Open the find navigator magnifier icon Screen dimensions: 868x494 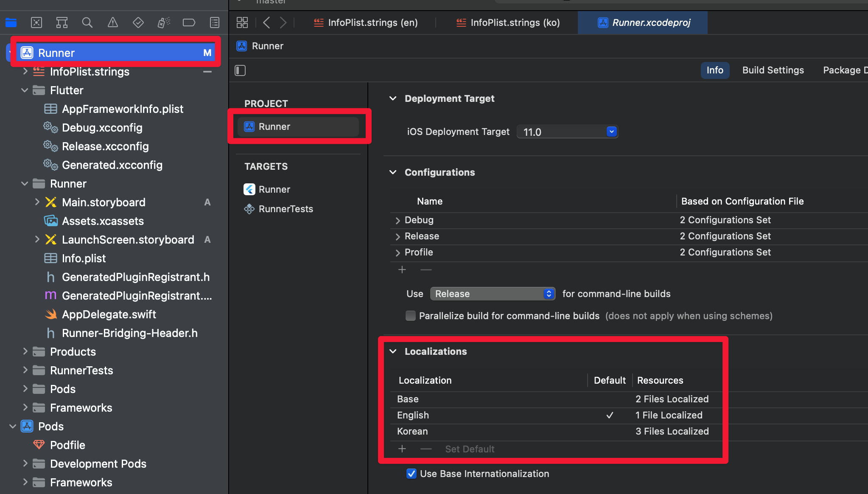[x=87, y=22]
